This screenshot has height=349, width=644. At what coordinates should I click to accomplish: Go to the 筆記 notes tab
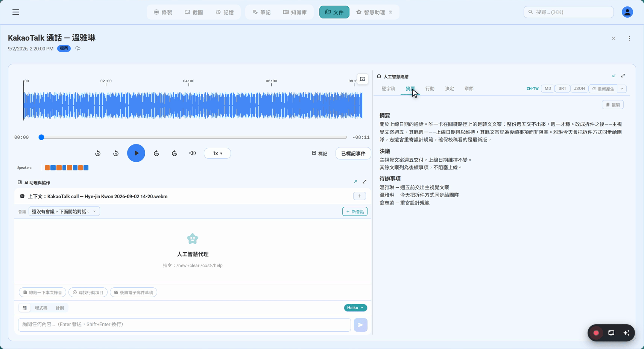coord(262,12)
